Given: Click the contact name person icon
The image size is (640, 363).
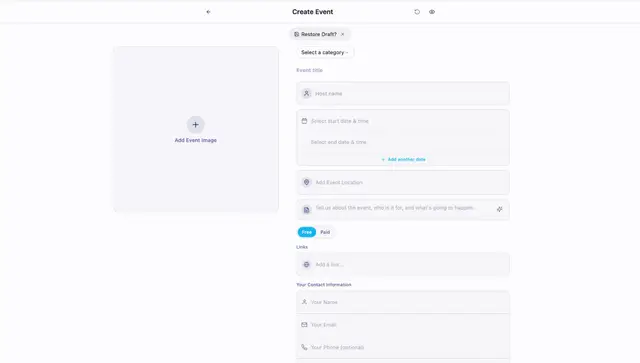Looking at the screenshot, I should [x=304, y=302].
